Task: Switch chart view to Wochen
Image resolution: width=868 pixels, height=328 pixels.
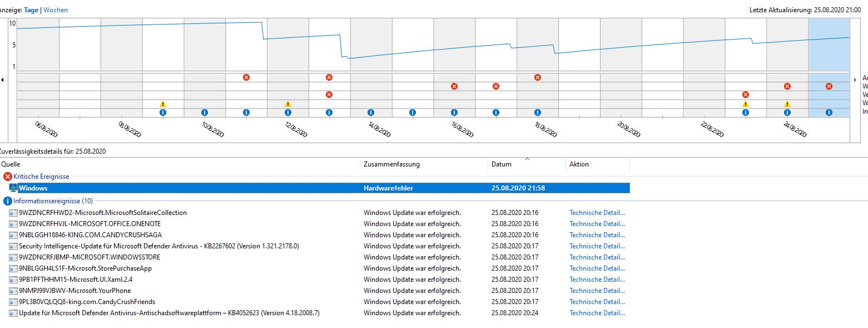Action: [56, 10]
